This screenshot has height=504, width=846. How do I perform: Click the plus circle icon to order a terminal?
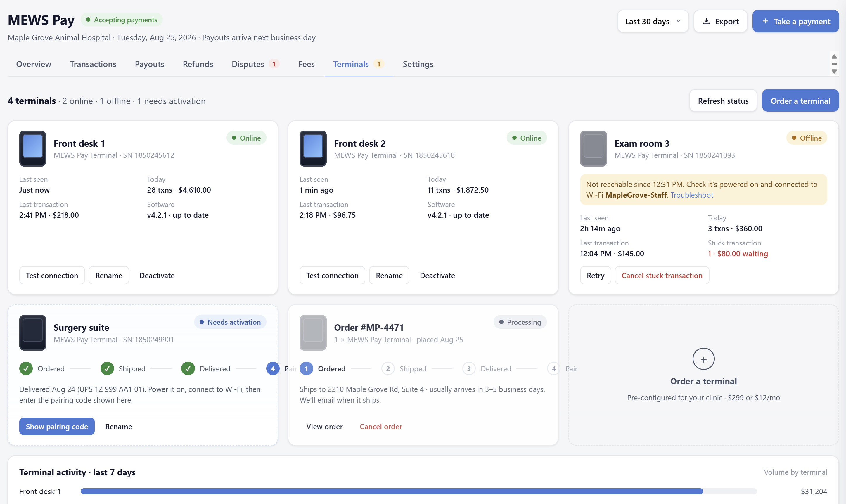click(x=703, y=358)
